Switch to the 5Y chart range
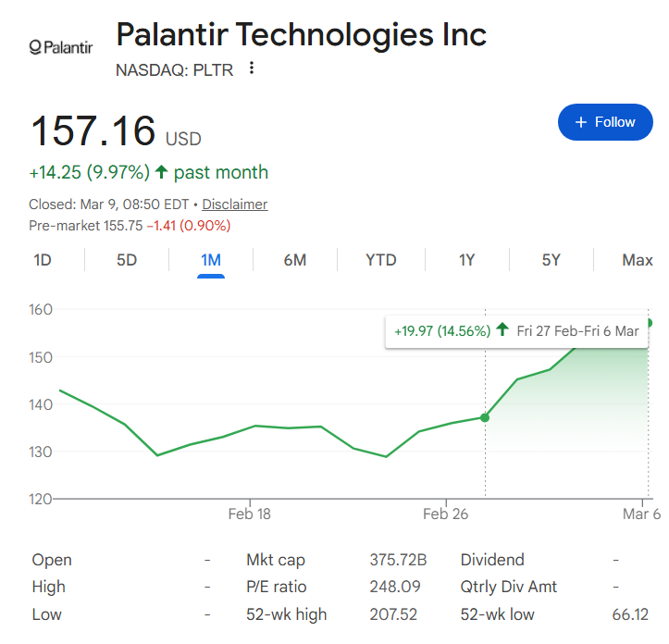Viewport: 669px width, 644px height. coord(551,260)
